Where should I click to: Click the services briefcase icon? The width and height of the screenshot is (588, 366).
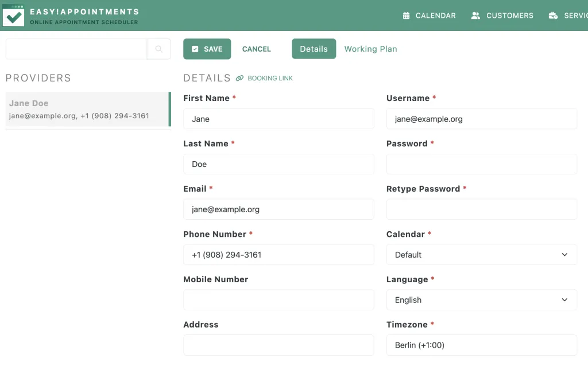point(553,15)
